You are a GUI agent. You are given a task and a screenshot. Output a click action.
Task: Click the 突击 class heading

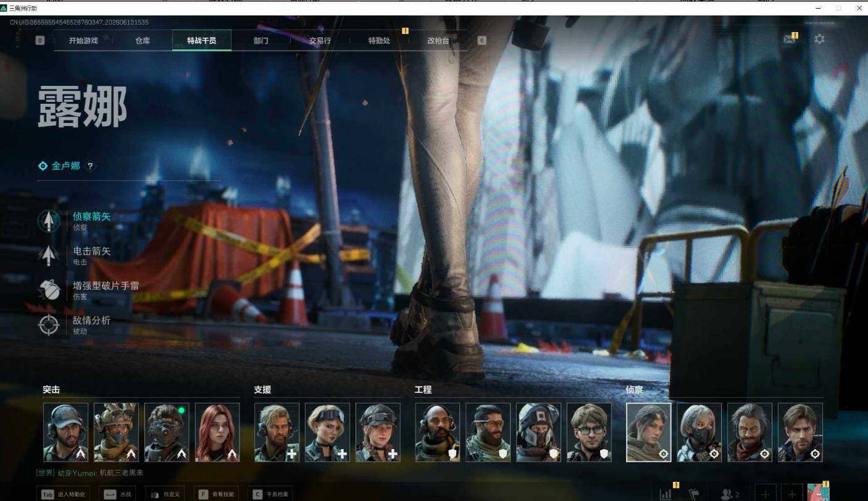click(x=51, y=390)
